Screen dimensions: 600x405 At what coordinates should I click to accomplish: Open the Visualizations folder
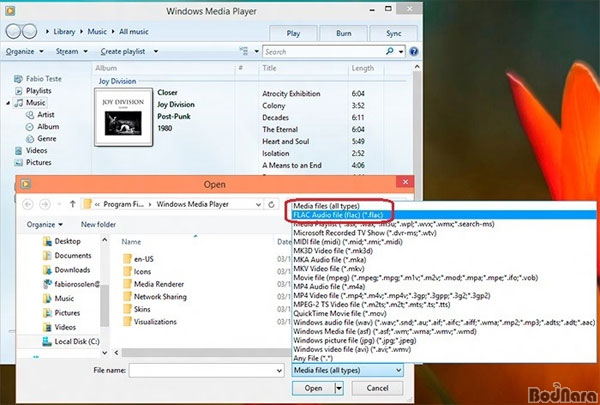155,322
